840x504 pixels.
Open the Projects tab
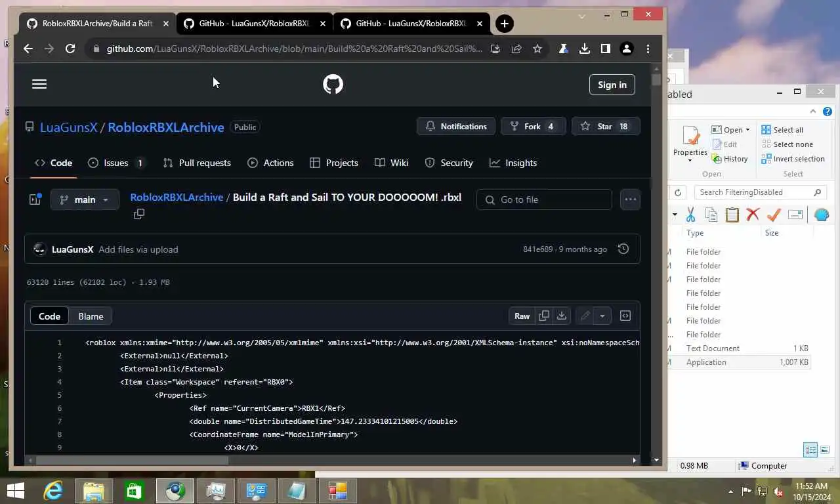click(334, 163)
